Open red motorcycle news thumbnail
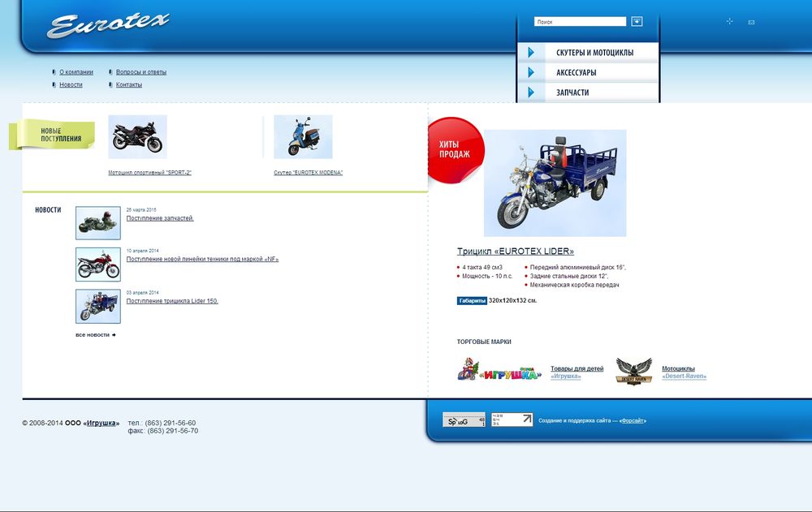Image resolution: width=812 pixels, height=512 pixels. tap(98, 265)
